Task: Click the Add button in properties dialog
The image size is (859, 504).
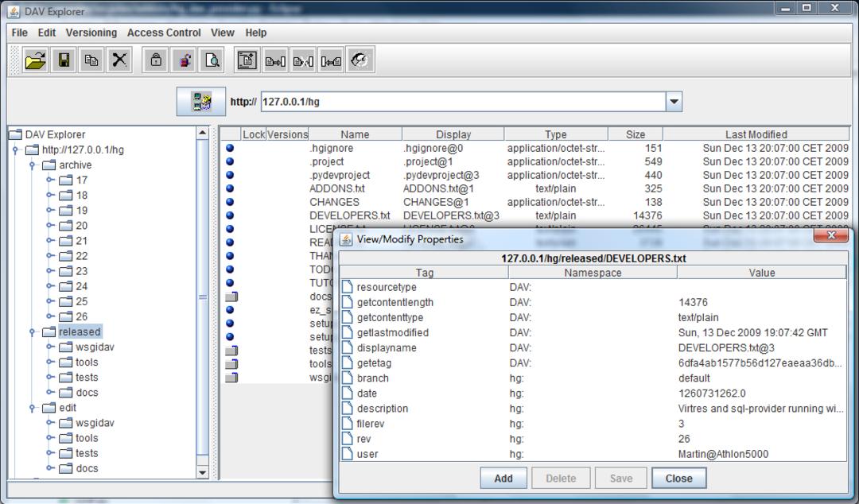Action: click(x=503, y=479)
